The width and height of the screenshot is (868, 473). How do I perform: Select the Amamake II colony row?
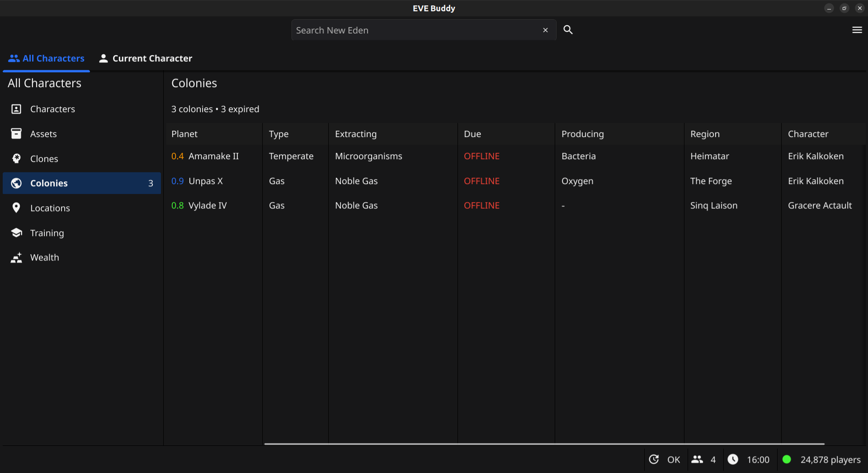[x=213, y=156]
